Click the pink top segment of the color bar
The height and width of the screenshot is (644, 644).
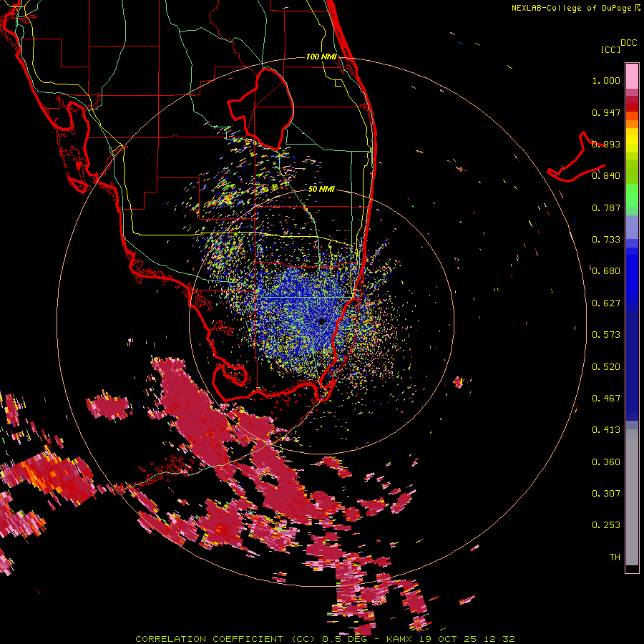(632, 76)
